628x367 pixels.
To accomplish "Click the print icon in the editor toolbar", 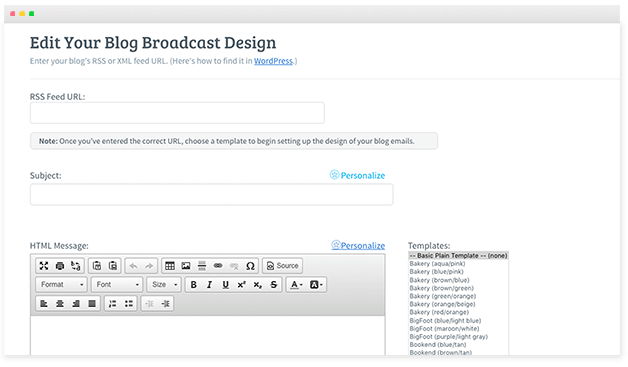I will pos(60,266).
